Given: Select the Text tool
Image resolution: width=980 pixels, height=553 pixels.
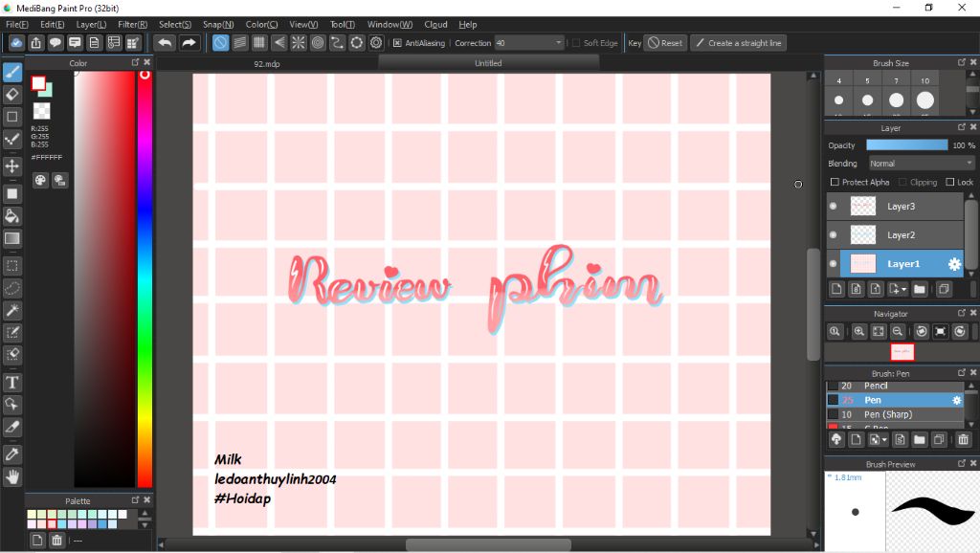Looking at the screenshot, I should [11, 383].
